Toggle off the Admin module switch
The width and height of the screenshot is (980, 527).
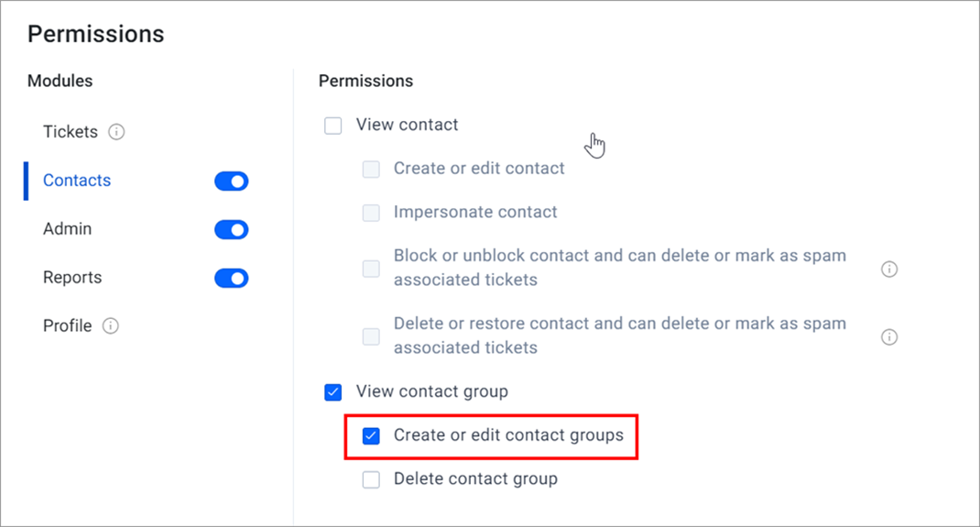click(231, 229)
